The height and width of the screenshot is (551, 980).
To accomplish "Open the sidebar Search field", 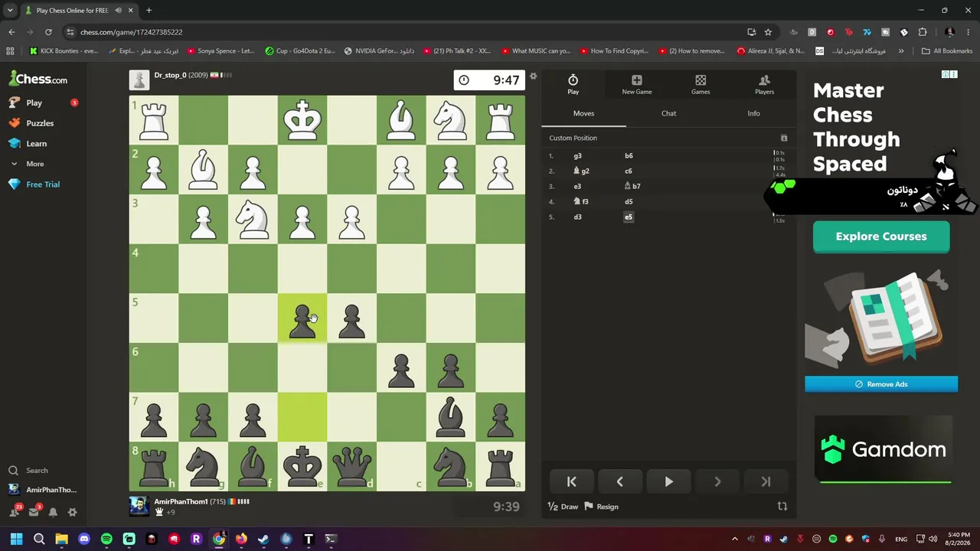I will click(37, 471).
